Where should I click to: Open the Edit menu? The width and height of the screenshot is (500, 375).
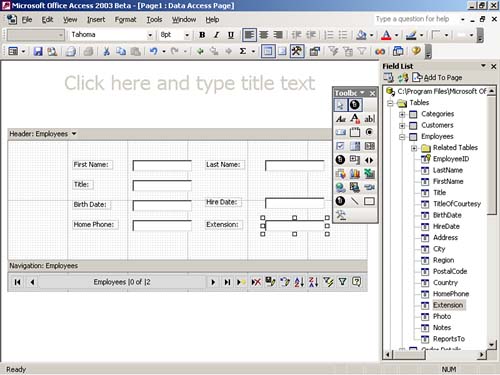pyautogui.click(x=47, y=20)
